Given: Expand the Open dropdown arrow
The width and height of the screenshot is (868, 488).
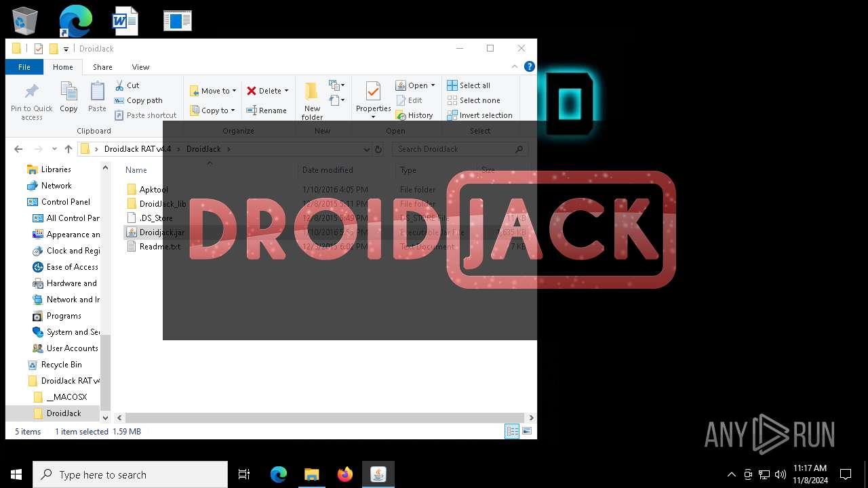Looking at the screenshot, I should coord(433,85).
